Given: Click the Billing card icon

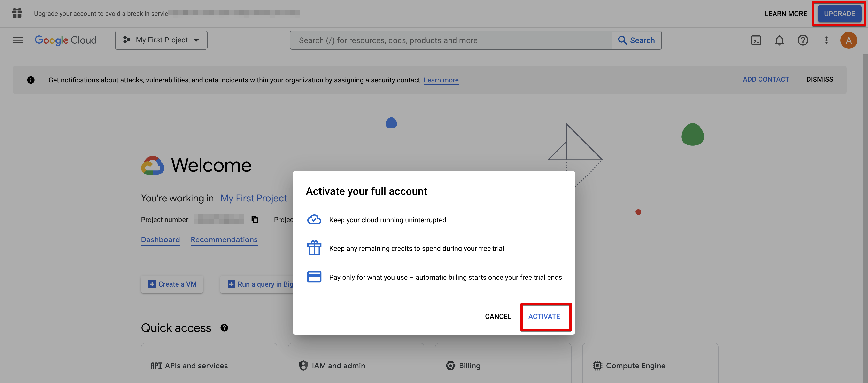Looking at the screenshot, I should coord(450,366).
